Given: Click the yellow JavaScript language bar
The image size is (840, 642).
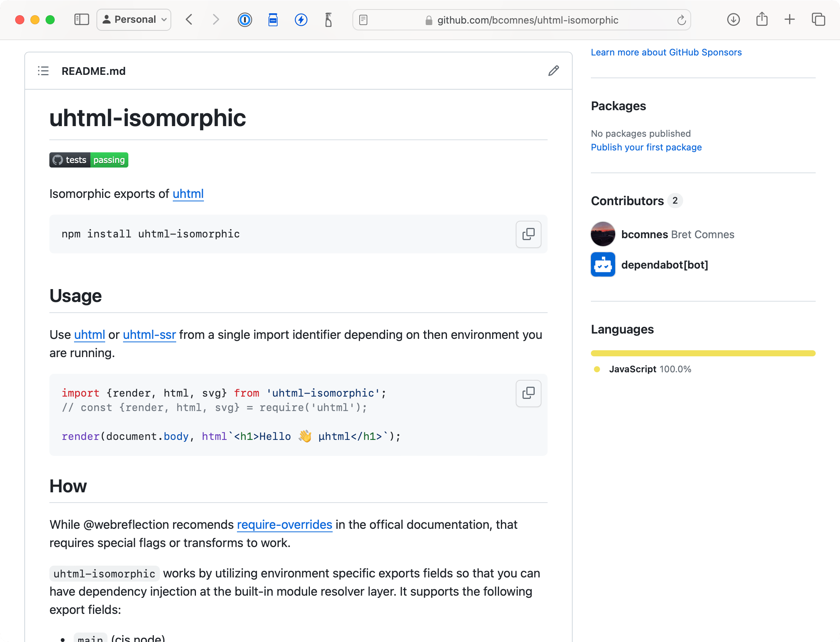Looking at the screenshot, I should coord(703,354).
